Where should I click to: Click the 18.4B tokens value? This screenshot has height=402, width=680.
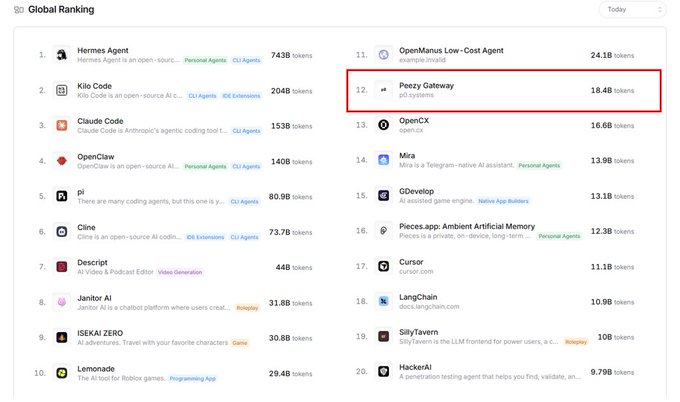tap(612, 90)
